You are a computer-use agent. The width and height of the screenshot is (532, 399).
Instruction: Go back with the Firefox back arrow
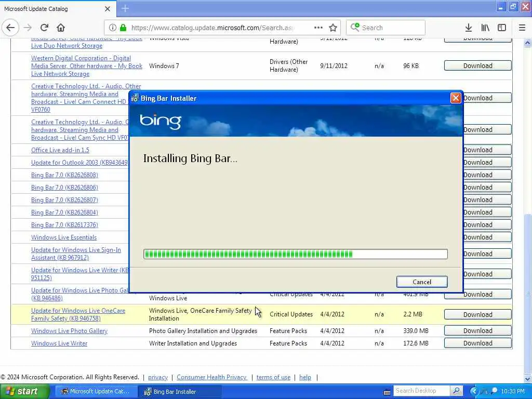pyautogui.click(x=10, y=28)
